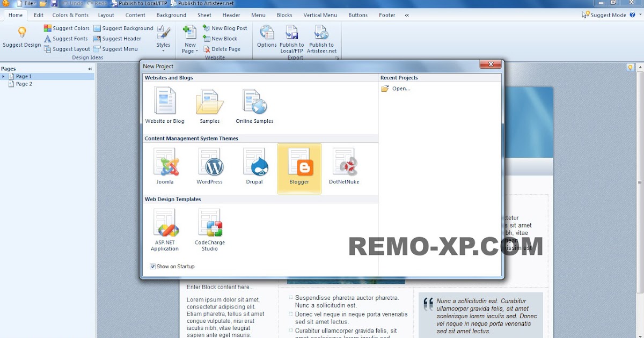Image resolution: width=644 pixels, height=338 pixels.
Task: Open the Vertical Menu ribbon tab
Action: [320, 15]
